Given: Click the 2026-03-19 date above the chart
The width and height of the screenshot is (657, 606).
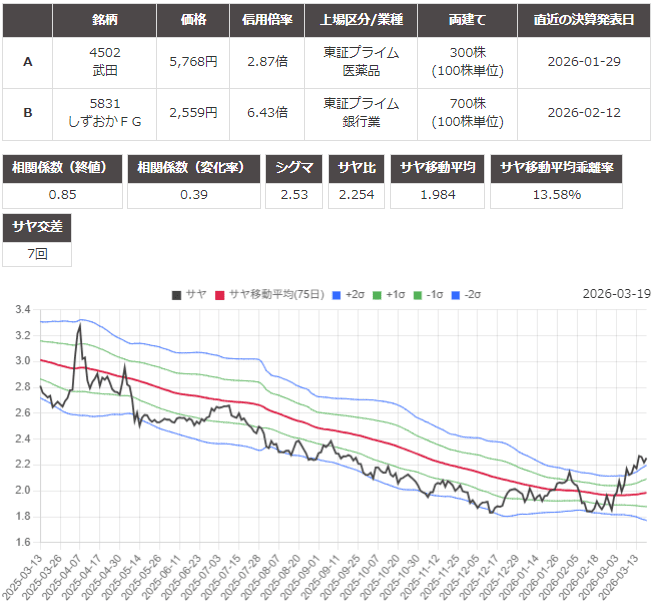Looking at the screenshot, I should 615,294.
